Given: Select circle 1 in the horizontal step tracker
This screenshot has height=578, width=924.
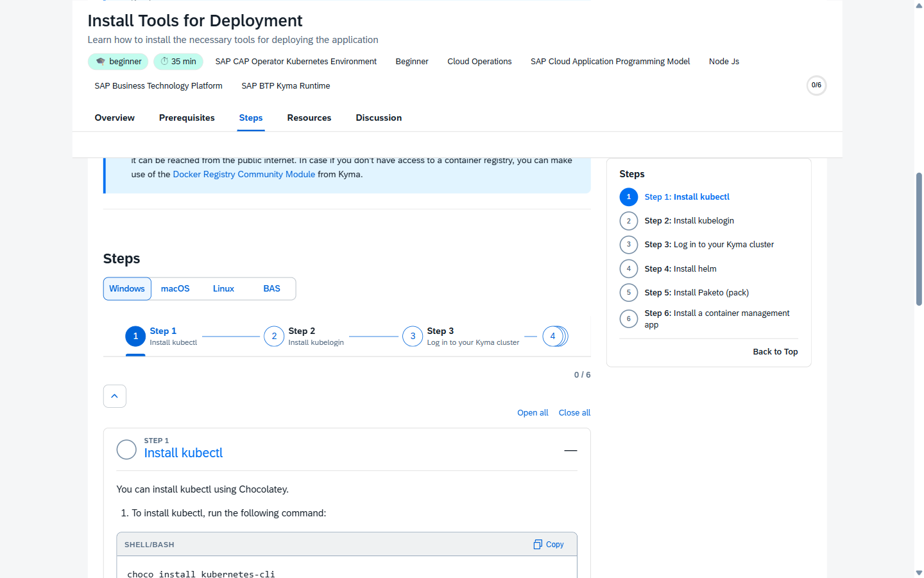Looking at the screenshot, I should [x=135, y=336].
